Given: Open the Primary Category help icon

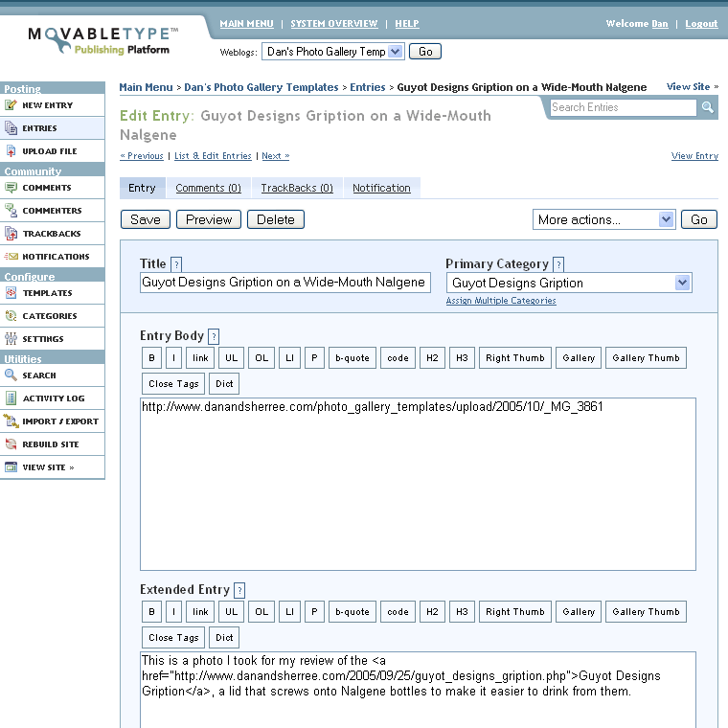Looking at the screenshot, I should 559,264.
